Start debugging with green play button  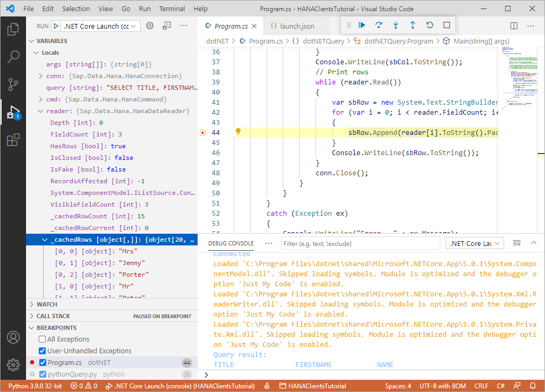[56, 26]
